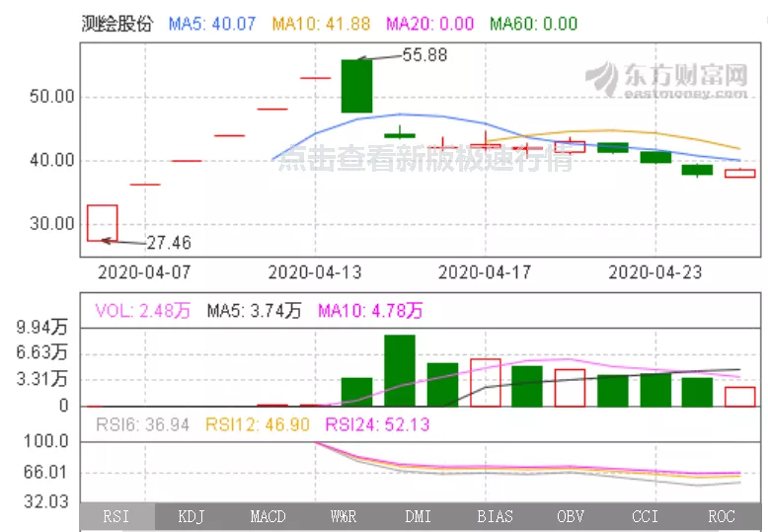Click the MA20: 0.00 label

430,24
